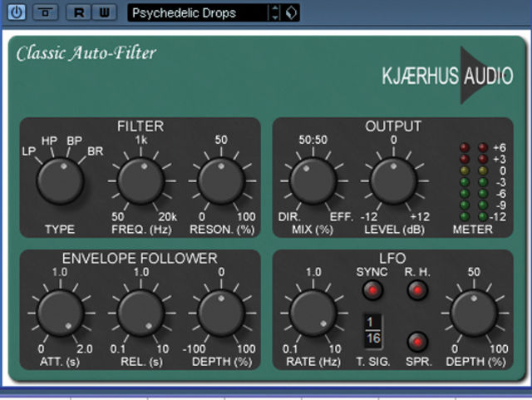Click the T. SIG. label
This screenshot has height=400, width=532.
tap(373, 362)
